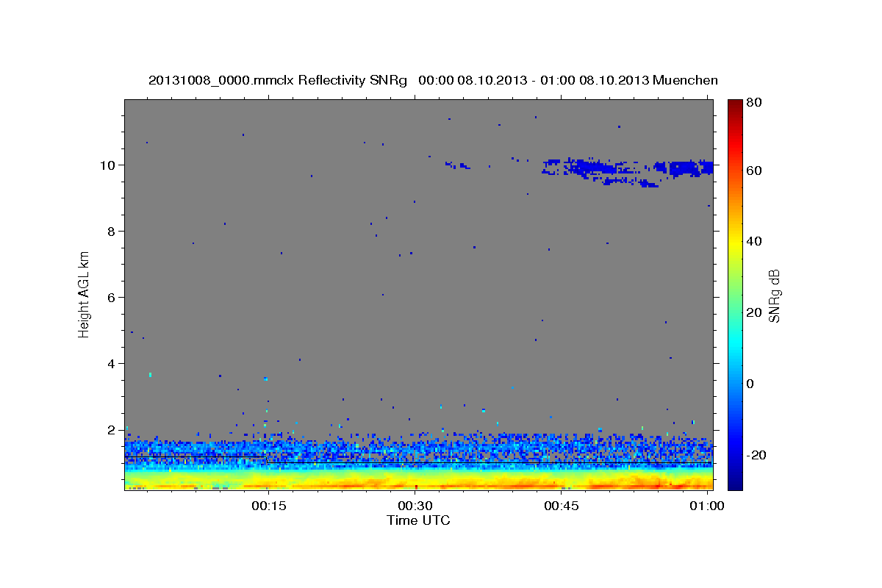
Task: Click the 'Muenchen' word in the title
Action: coord(684,79)
